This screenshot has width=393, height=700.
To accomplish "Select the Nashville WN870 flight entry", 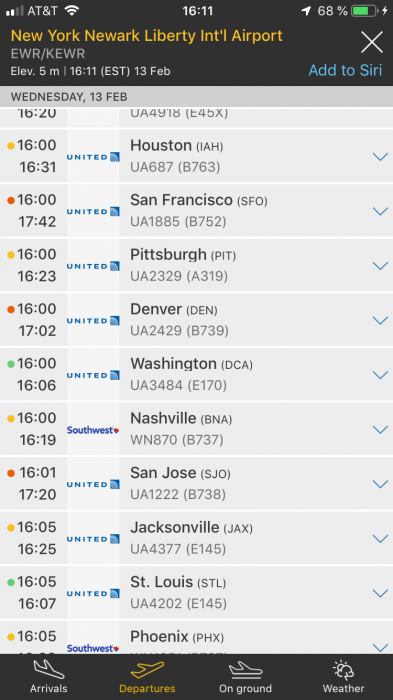I will (x=196, y=429).
